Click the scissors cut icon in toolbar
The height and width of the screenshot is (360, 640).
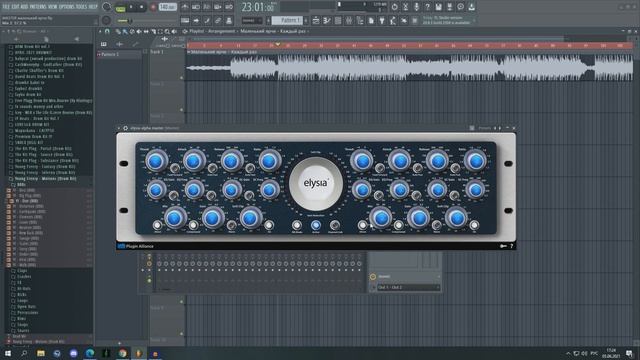(x=405, y=7)
